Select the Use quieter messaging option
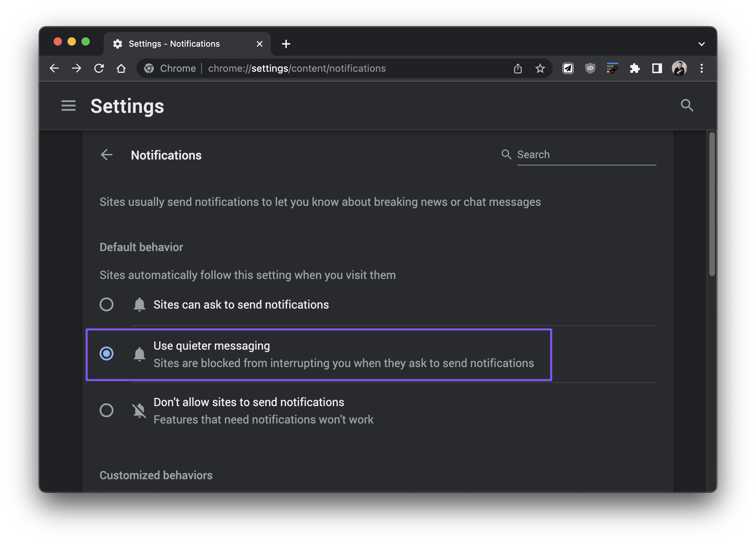 coord(107,353)
